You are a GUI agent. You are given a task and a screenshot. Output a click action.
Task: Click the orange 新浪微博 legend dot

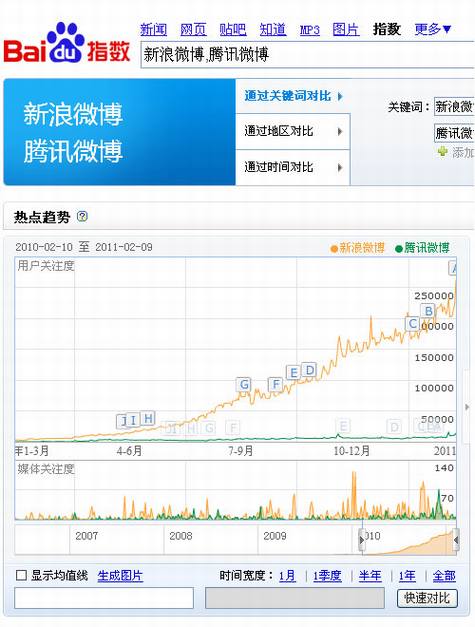point(334,249)
